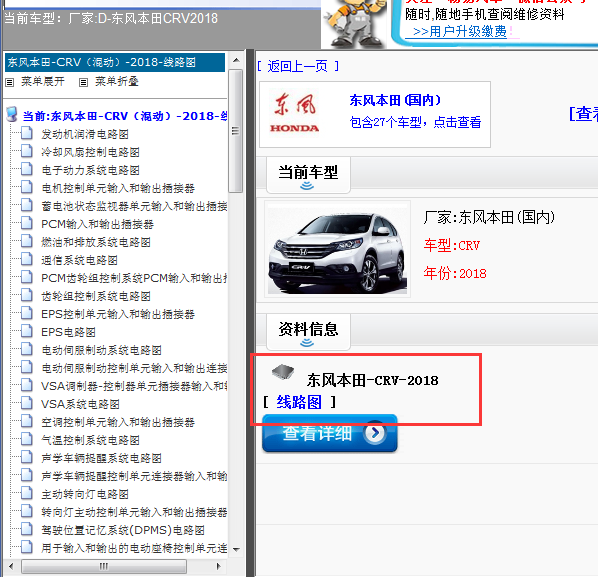Open 用于输入和输出的电动座椅控制单元 tree item
This screenshot has height=577, width=598.
pyautogui.click(x=134, y=548)
